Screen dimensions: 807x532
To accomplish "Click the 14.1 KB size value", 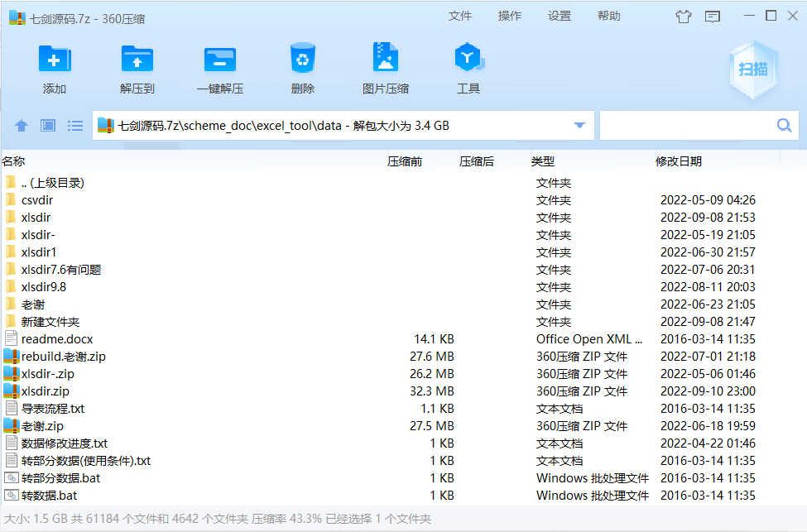I will 434,339.
